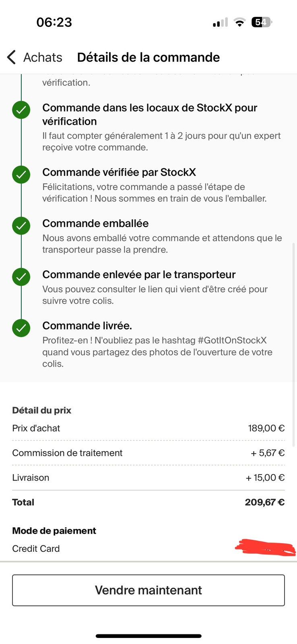
Task: Tap checkmark beside 'Commande enlevée par le transporteur'
Action: click(x=21, y=277)
